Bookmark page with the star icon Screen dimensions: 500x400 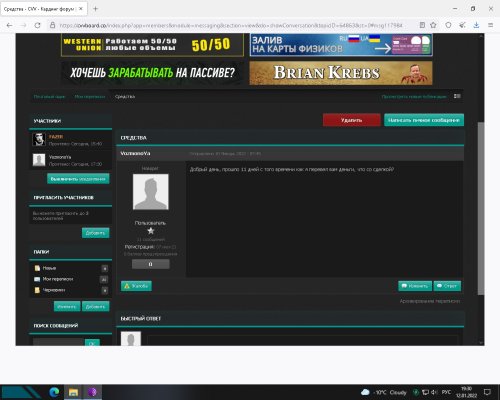pyautogui.click(x=433, y=25)
